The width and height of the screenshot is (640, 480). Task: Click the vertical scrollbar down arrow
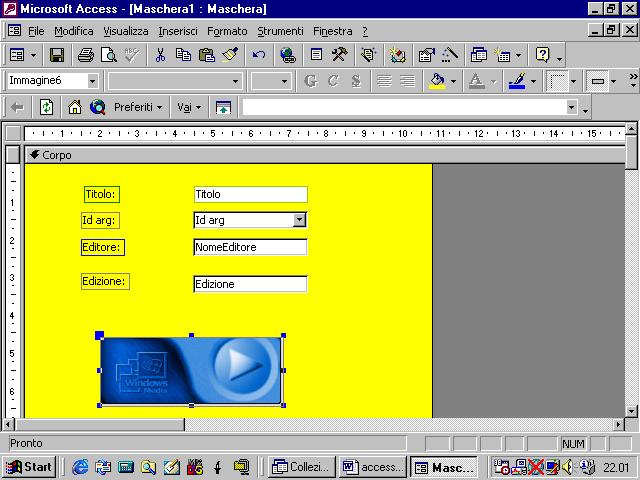[x=631, y=411]
